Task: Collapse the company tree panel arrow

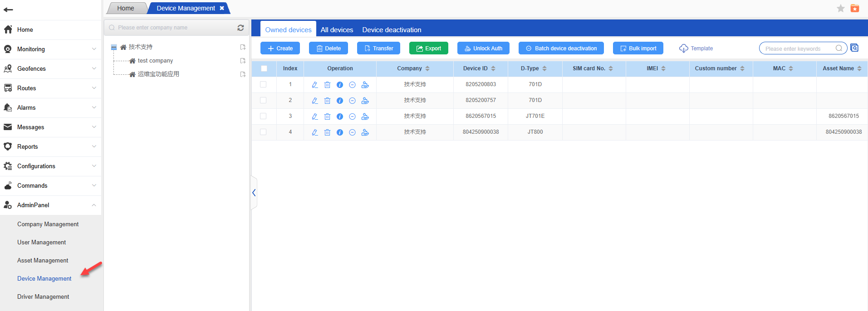Action: pyautogui.click(x=254, y=193)
